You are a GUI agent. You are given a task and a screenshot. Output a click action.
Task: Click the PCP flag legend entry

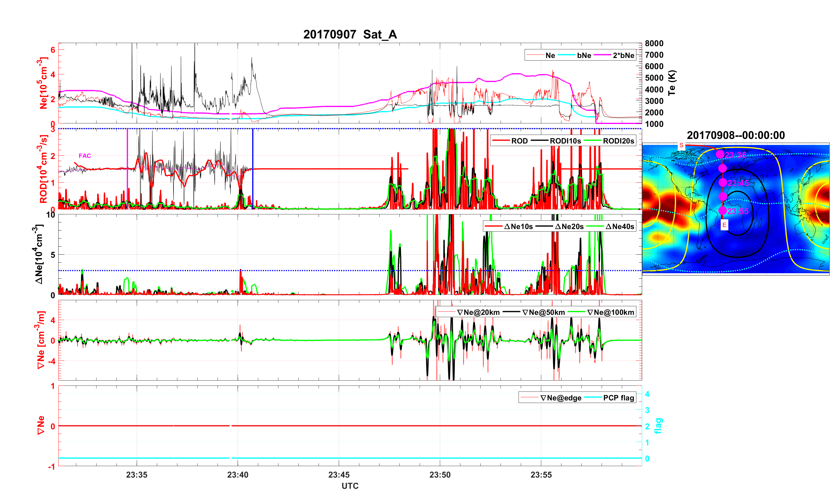(619, 398)
